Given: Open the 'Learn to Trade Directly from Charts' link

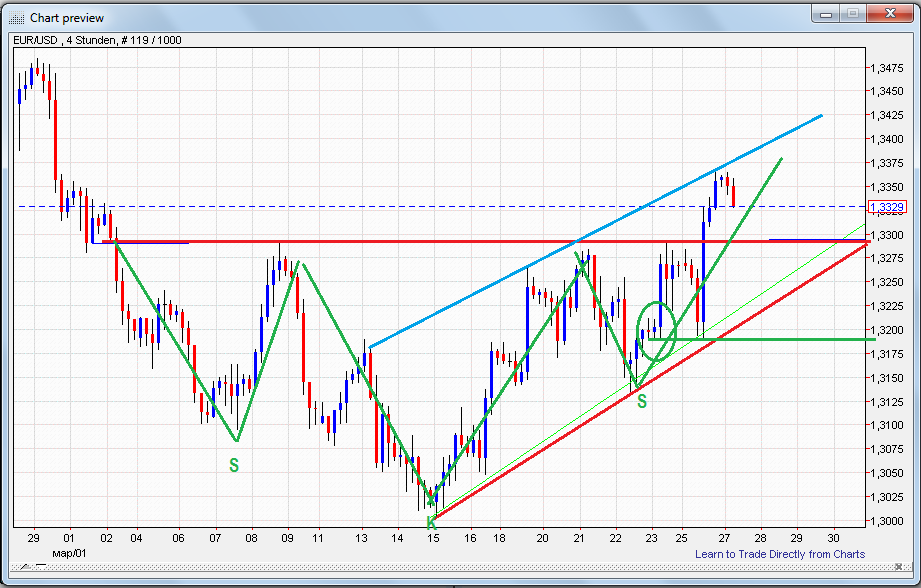Looking at the screenshot, I should click(x=779, y=554).
